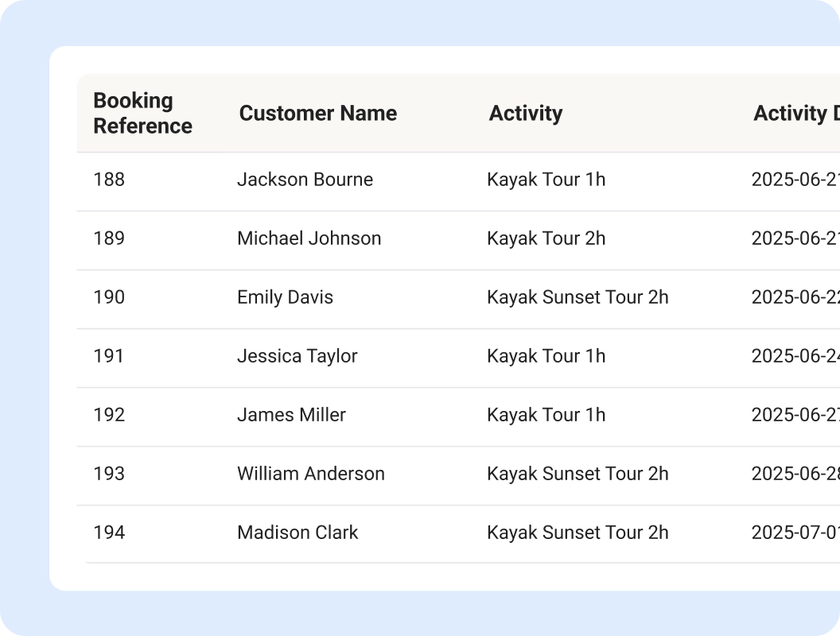Viewport: 840px width, 636px height.
Task: Click the partially visible Activity Date header
Action: pyautogui.click(x=795, y=113)
